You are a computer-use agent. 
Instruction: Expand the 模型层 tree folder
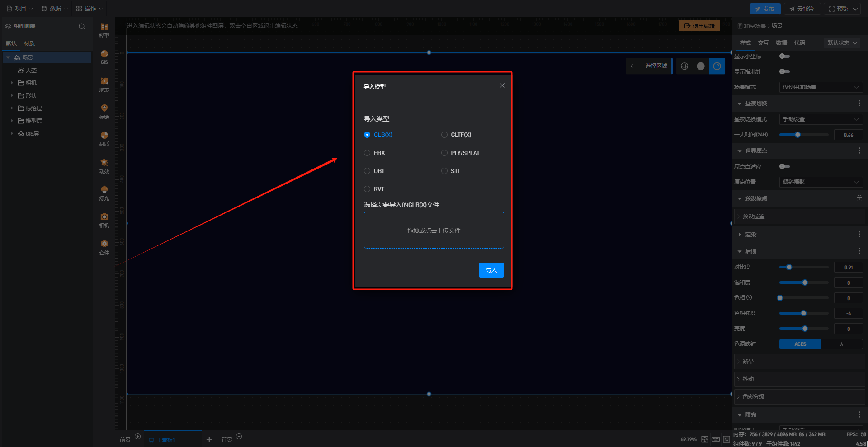click(x=12, y=121)
